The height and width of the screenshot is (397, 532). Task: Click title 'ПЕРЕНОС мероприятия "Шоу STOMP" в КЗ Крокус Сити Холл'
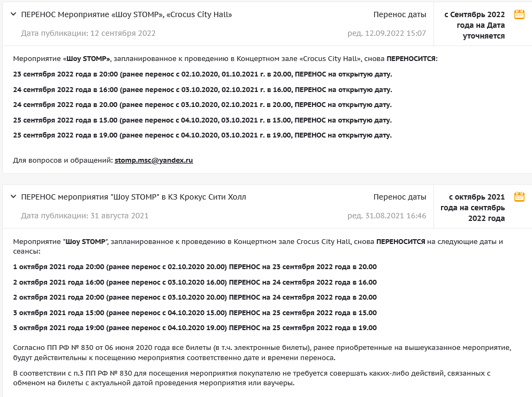click(133, 197)
